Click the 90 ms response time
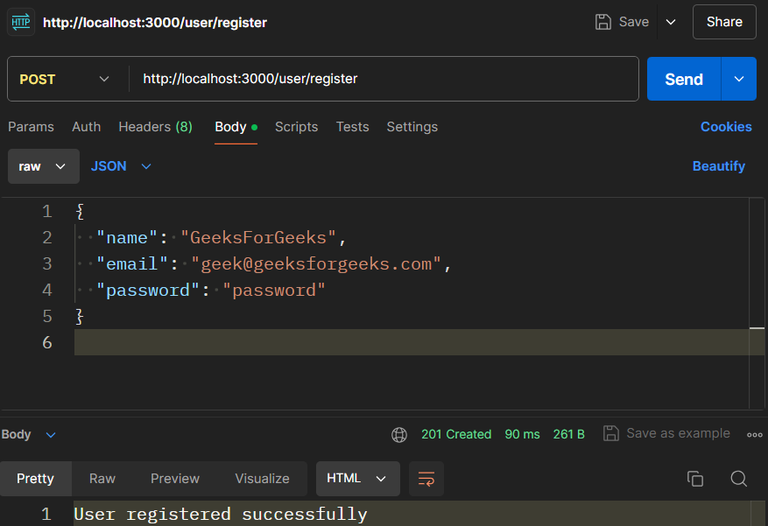This screenshot has height=526, width=768. (522, 434)
